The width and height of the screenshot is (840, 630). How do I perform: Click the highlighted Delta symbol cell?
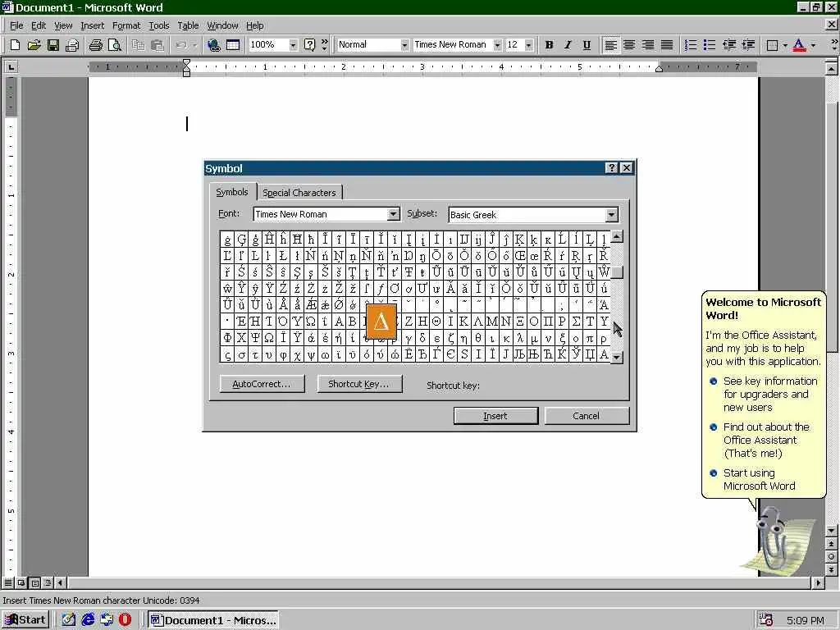(x=381, y=322)
